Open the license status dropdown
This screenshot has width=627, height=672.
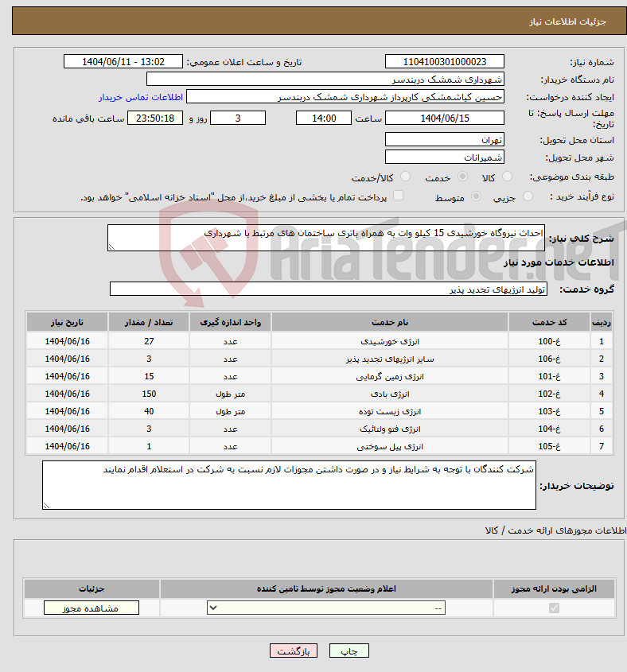326,608
